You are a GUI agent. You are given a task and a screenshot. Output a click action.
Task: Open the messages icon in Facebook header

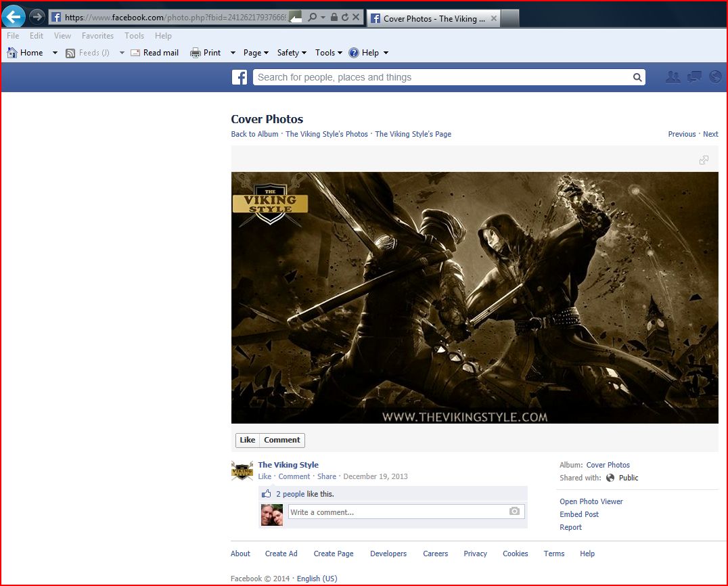(695, 77)
